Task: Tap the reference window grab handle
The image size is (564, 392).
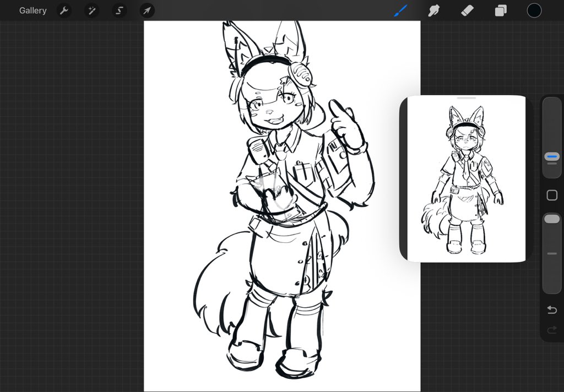Action: [x=466, y=98]
